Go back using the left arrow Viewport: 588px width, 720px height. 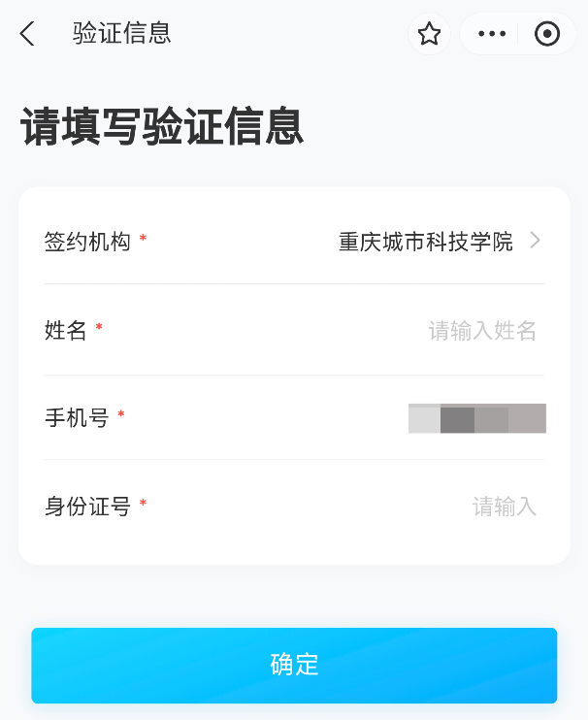(x=27, y=34)
